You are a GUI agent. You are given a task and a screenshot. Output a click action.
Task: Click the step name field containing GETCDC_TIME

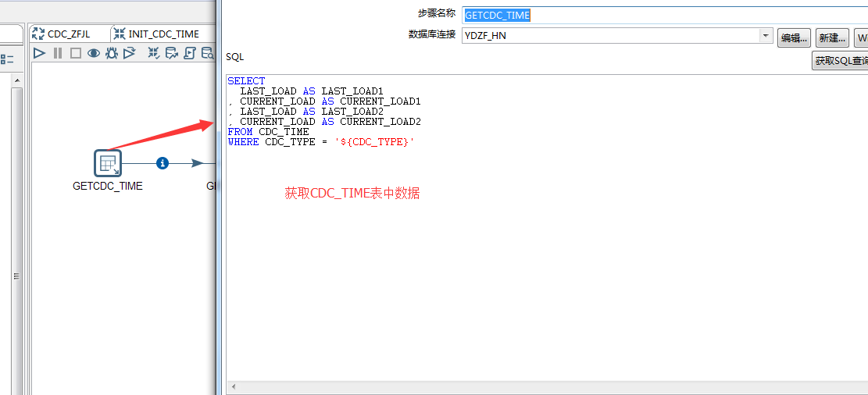point(665,15)
